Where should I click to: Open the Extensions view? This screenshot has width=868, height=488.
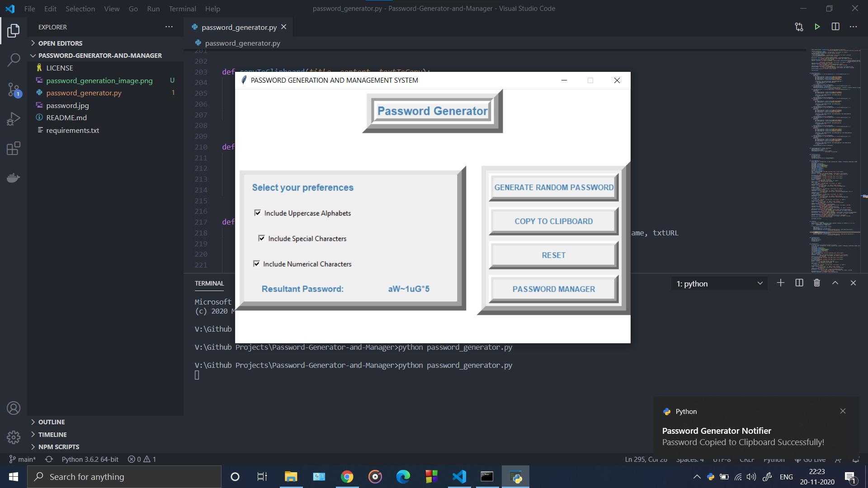pyautogui.click(x=14, y=148)
